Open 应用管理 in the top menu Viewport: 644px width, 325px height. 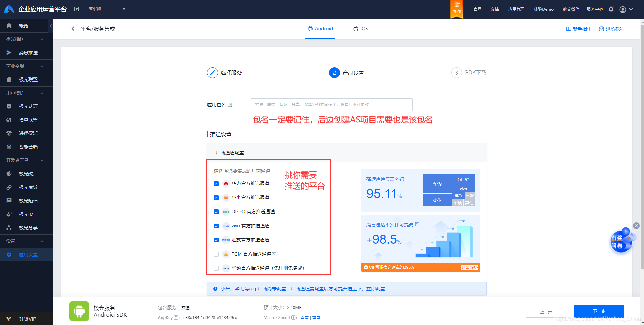516,9
